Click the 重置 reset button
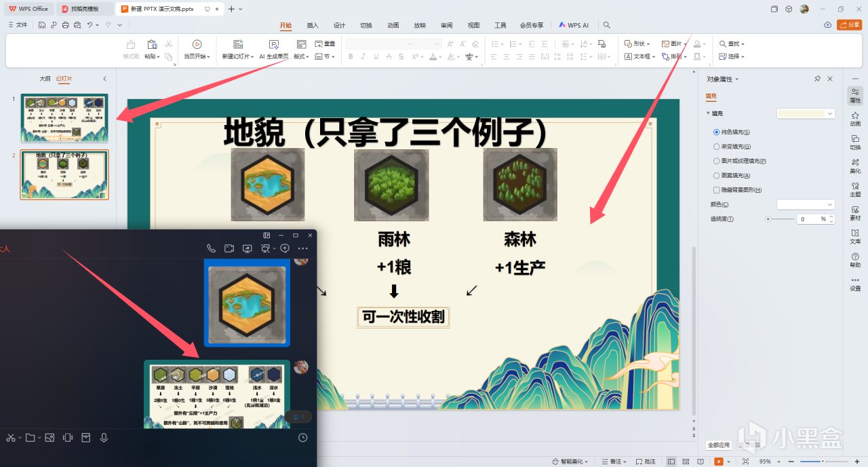This screenshot has width=868, height=467. (x=325, y=44)
